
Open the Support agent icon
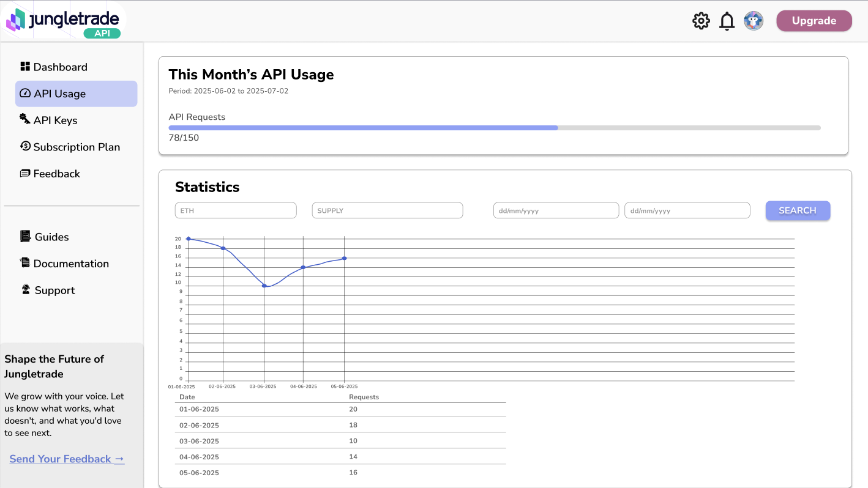click(25, 289)
